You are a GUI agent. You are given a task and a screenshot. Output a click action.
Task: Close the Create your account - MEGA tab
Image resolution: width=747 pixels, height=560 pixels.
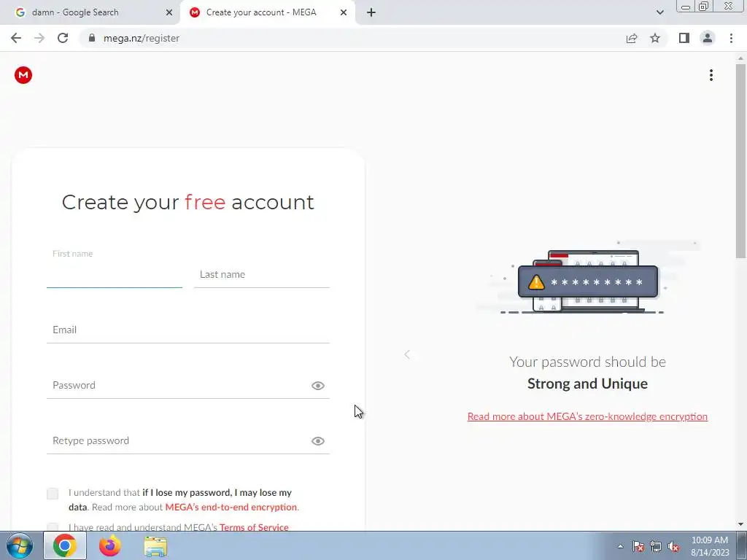[344, 12]
